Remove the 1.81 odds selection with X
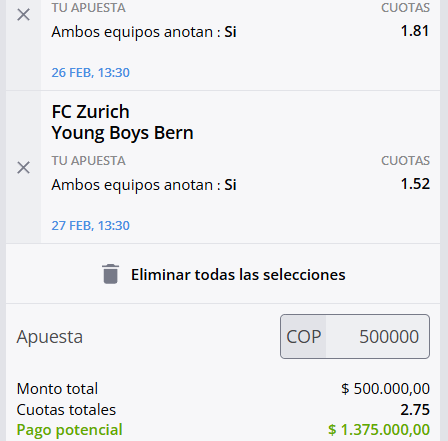 pos(23,15)
